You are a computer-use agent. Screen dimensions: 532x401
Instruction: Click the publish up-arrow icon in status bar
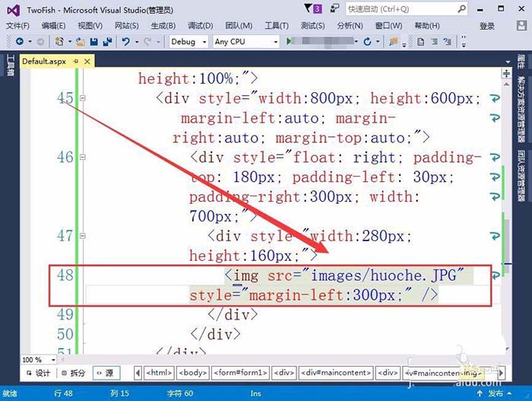click(480, 393)
